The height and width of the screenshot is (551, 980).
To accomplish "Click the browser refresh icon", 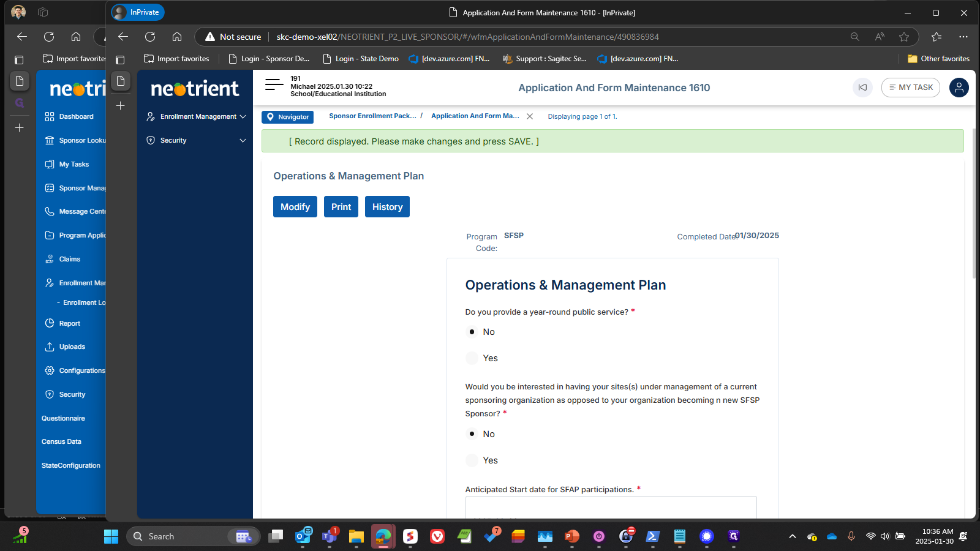I will 150,37.
